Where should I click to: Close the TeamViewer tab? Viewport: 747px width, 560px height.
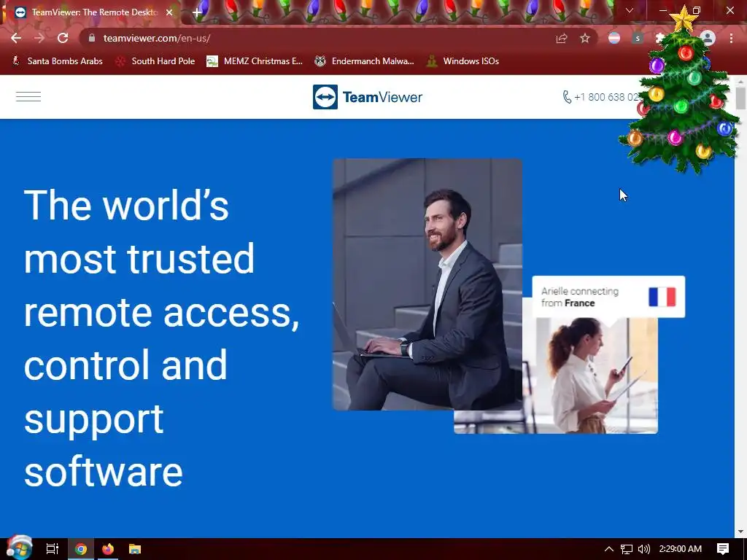tap(169, 12)
